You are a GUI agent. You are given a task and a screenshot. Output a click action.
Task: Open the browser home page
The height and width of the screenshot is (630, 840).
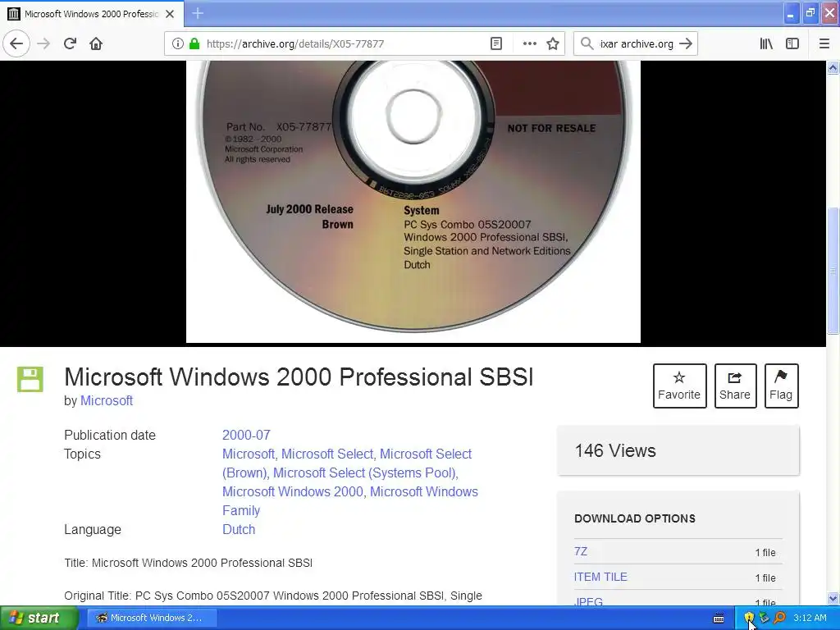tap(96, 43)
